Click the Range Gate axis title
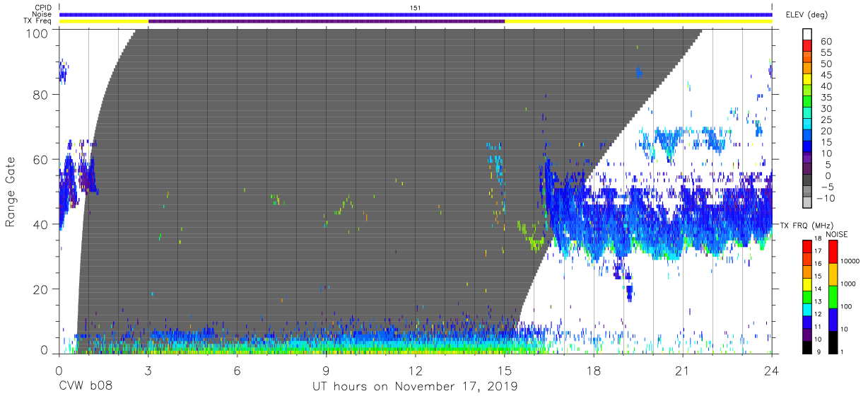The height and width of the screenshot is (401, 868). 11,192
